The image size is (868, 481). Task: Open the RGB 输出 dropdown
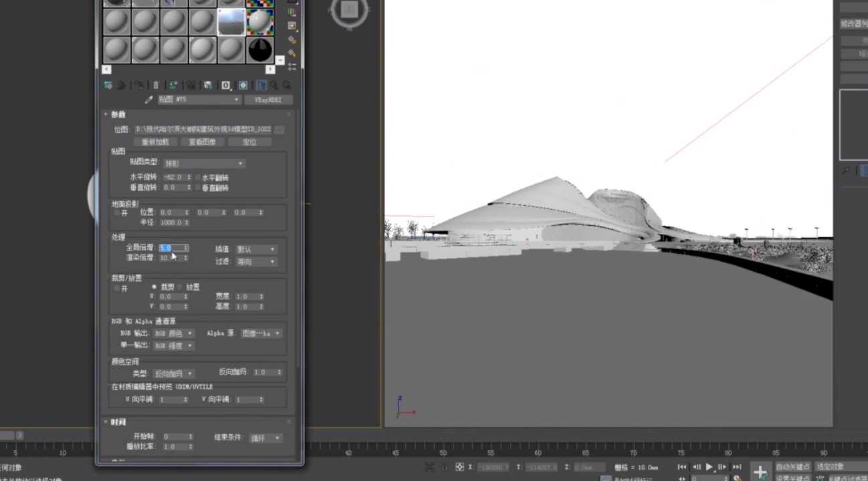[174, 333]
